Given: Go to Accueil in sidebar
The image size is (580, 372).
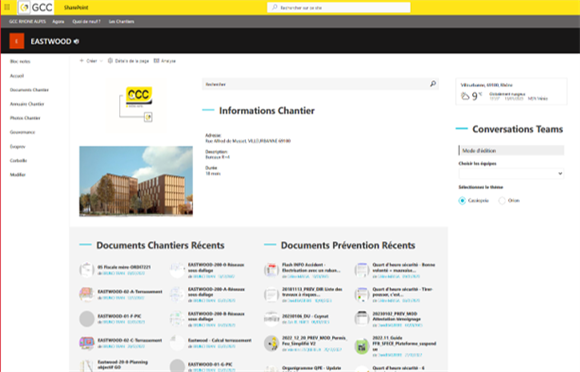Looking at the screenshot, I should 17,75.
